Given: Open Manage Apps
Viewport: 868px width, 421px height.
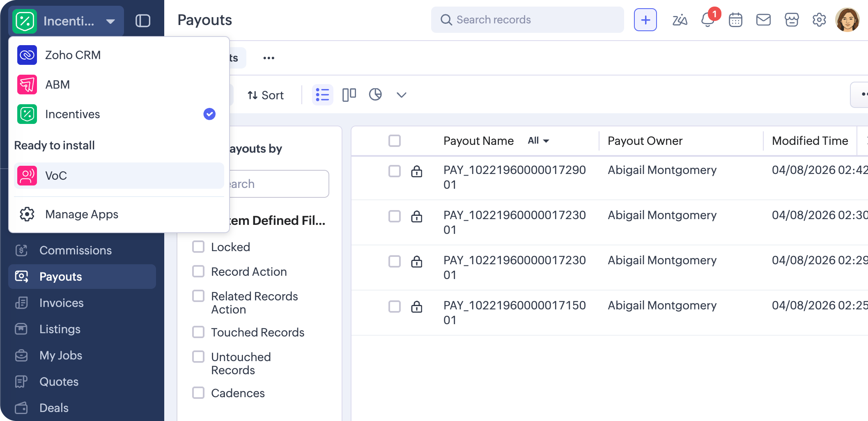Looking at the screenshot, I should tap(119, 214).
